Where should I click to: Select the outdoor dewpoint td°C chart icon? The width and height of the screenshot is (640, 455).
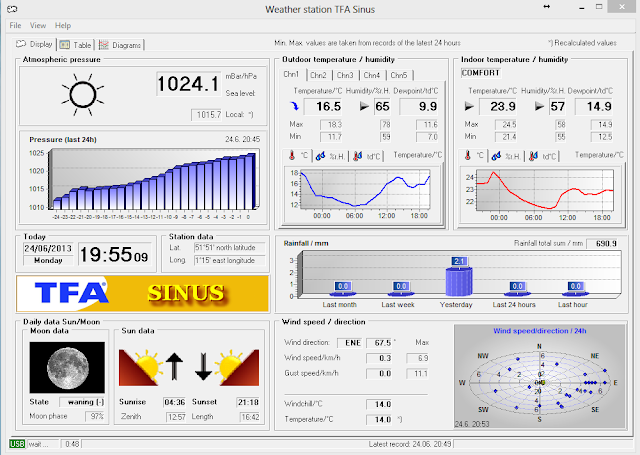coord(358,156)
